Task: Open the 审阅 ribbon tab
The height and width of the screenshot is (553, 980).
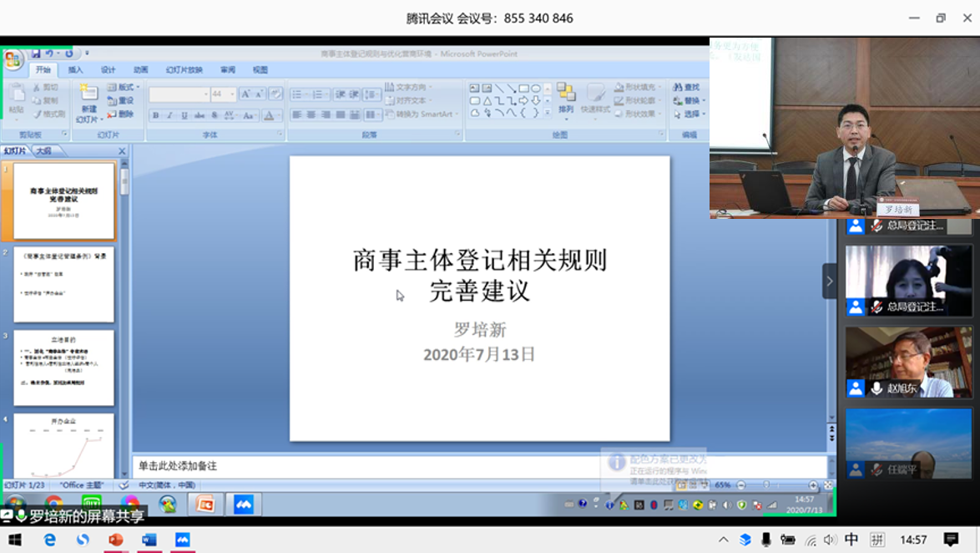Action: [228, 70]
